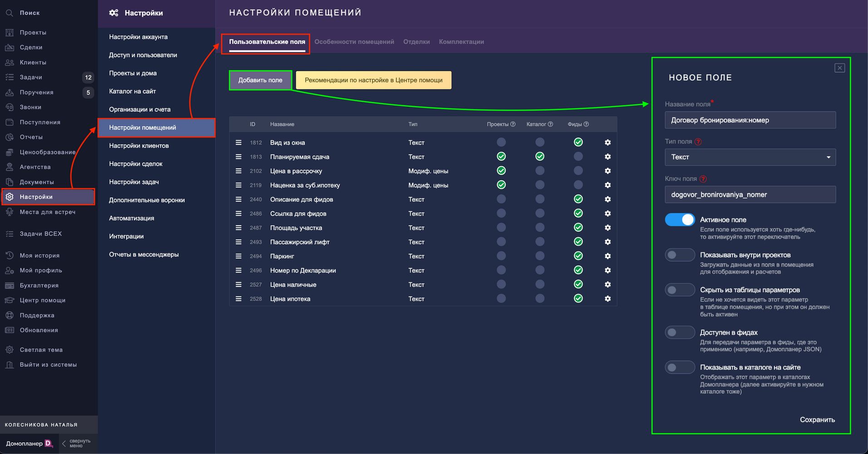Click drag handle of Пассажирский лифт row
Screen dimensions: 868x454
(238, 242)
